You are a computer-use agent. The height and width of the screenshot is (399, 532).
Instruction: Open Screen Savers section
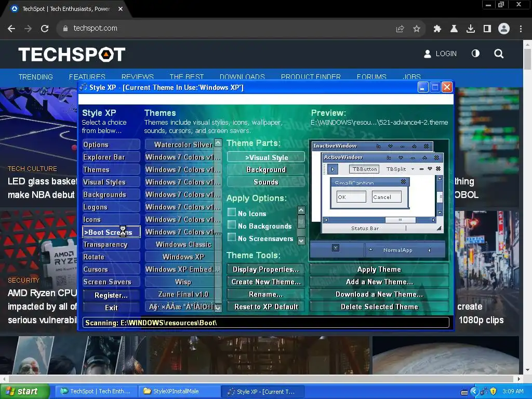coord(111,282)
